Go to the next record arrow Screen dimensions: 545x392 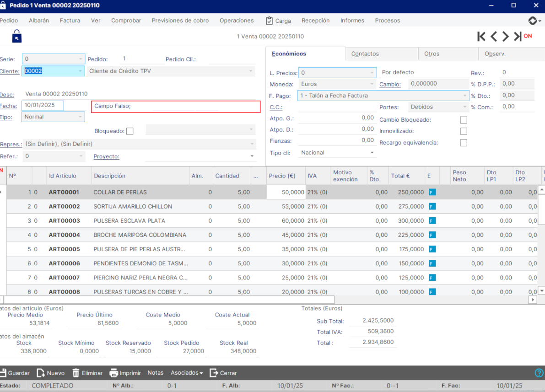pos(505,36)
